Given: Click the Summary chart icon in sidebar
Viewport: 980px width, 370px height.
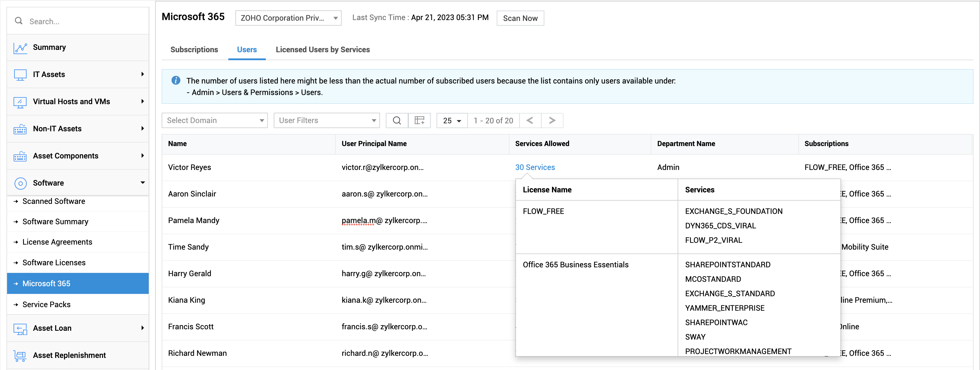Looking at the screenshot, I should (x=20, y=48).
